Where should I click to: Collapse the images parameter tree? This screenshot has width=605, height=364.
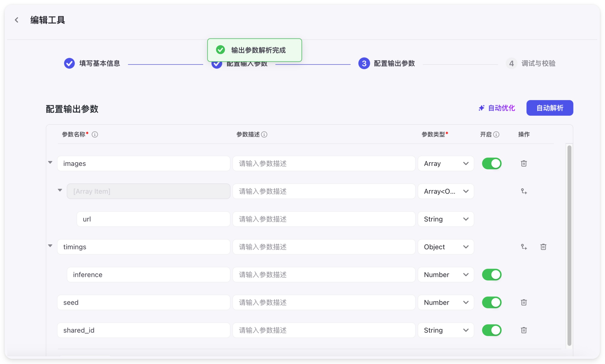coord(50,162)
